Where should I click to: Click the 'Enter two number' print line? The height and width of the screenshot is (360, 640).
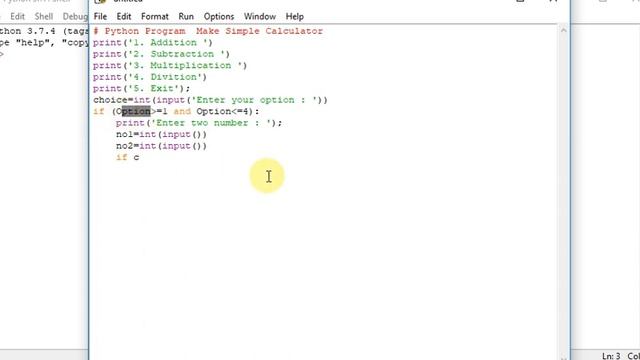pyautogui.click(x=199, y=123)
